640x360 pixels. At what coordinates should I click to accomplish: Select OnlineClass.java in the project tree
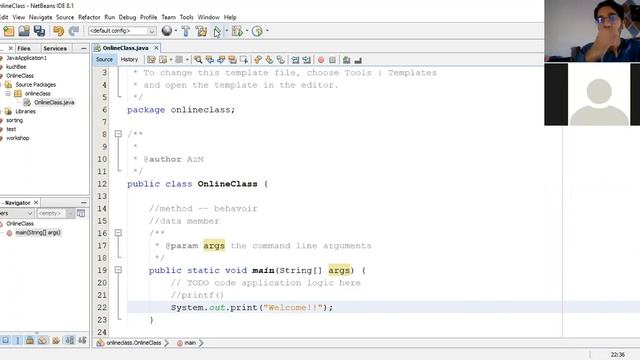[x=54, y=102]
